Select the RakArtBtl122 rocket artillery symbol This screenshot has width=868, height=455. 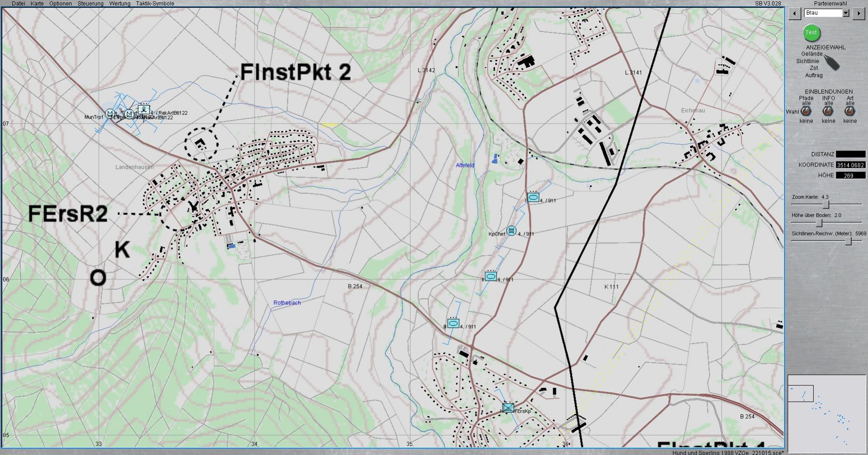coord(144,110)
